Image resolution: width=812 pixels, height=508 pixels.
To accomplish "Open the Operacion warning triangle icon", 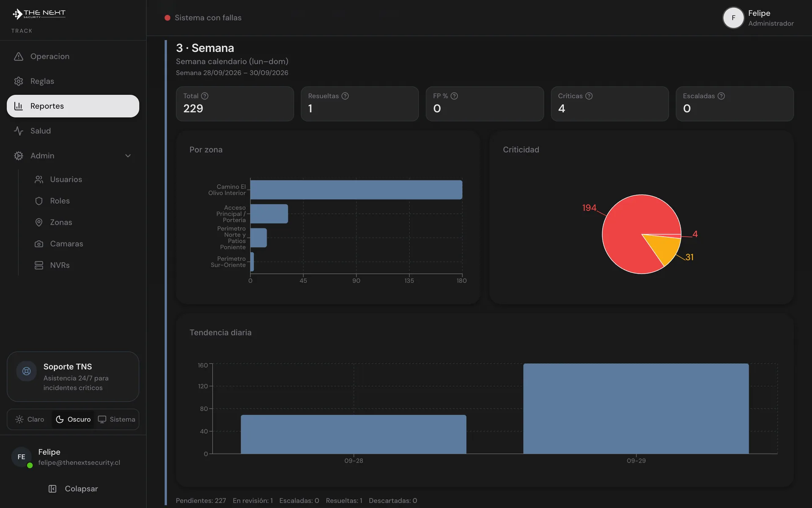I will tap(19, 56).
